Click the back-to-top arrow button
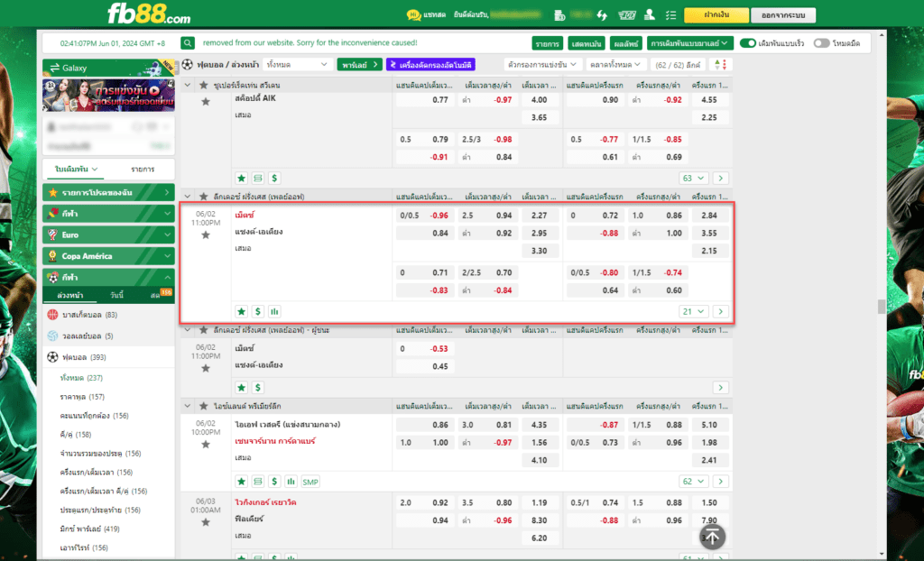Viewport: 924px width, 561px height. (x=713, y=537)
